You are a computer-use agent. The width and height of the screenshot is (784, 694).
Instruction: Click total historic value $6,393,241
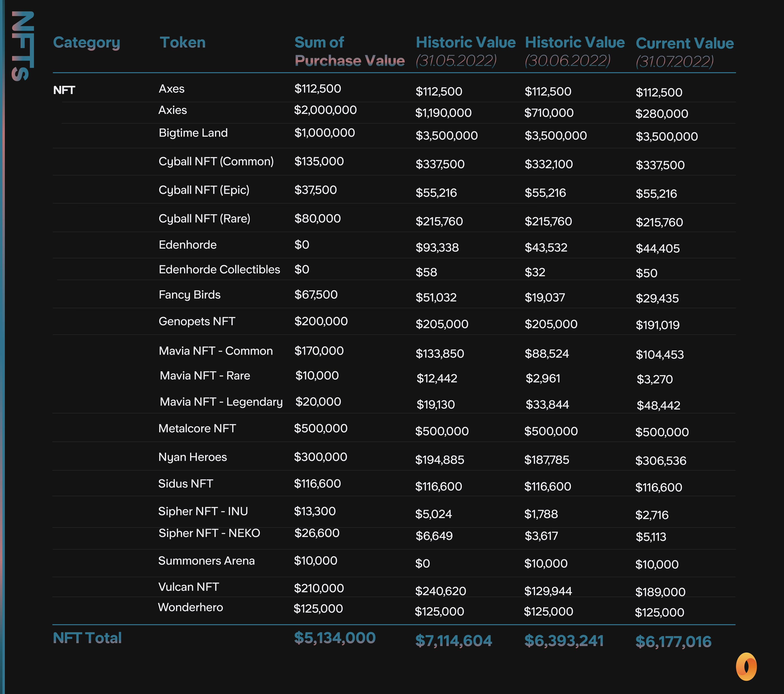564,641
